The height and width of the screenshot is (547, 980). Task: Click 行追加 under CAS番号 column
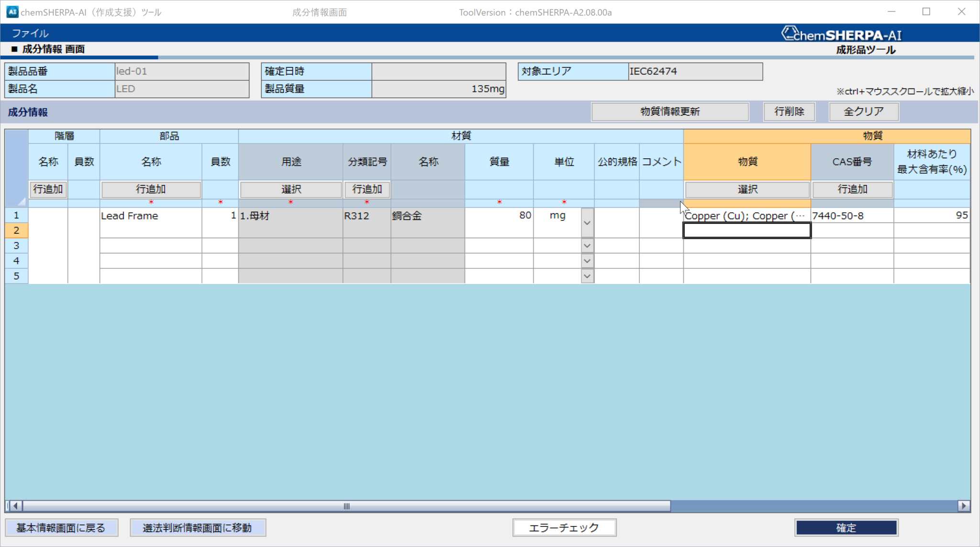point(852,189)
